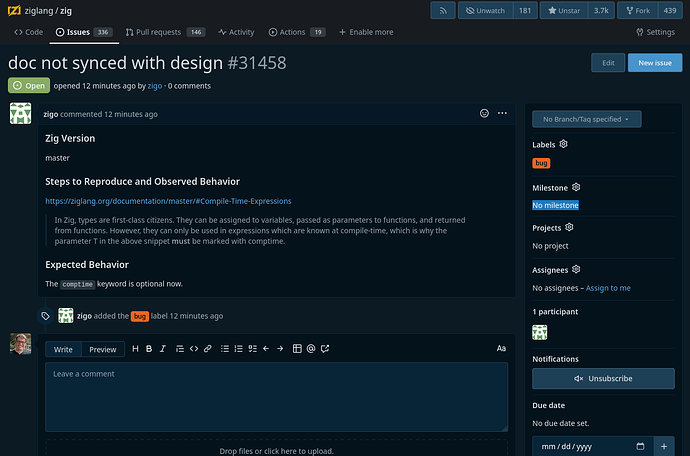Insert inline code with the code icon

[194, 349]
